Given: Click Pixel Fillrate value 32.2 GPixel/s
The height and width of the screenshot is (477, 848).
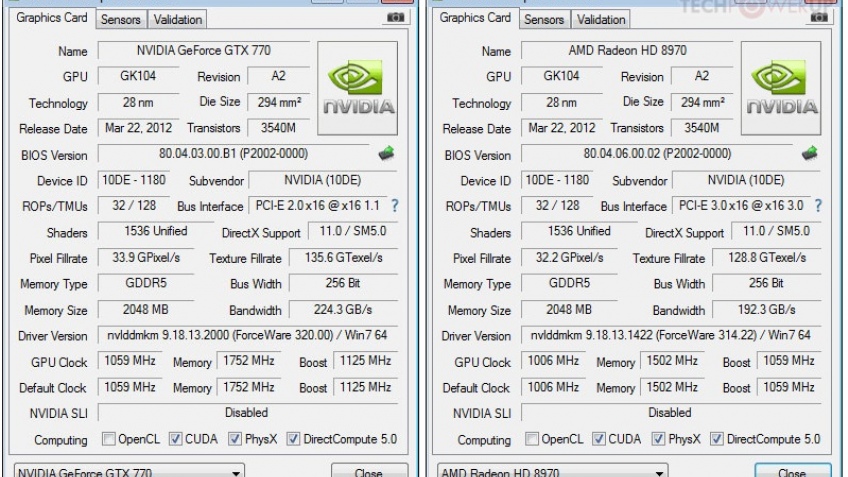Looking at the screenshot, I should pos(569,257).
